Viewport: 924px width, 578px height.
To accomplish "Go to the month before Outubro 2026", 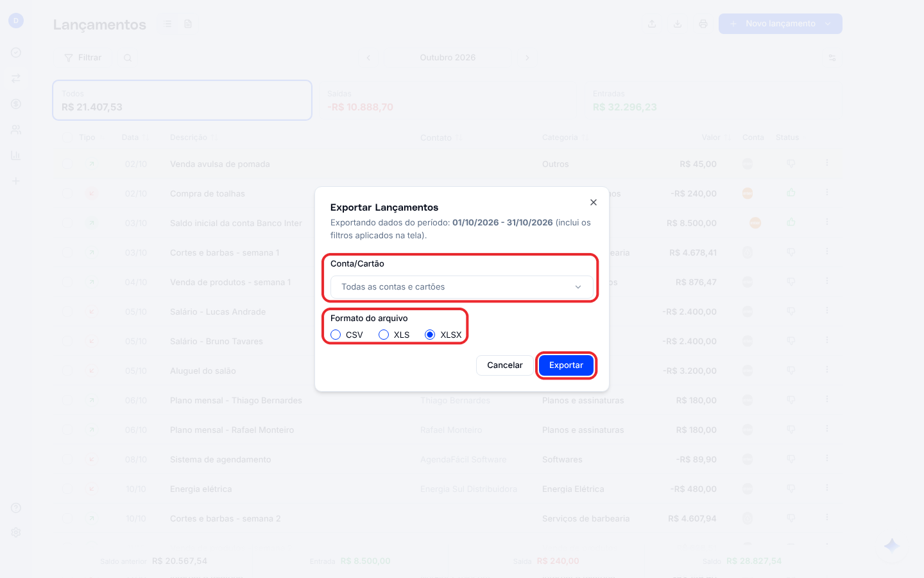I will coord(368,58).
